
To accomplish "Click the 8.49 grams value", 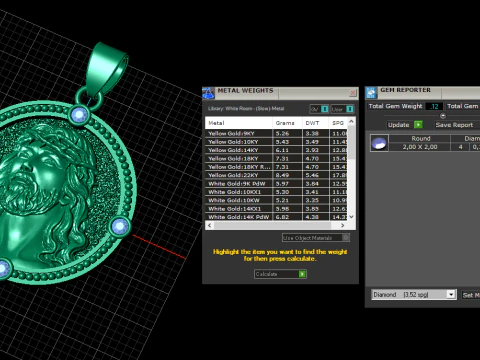I will pyautogui.click(x=282, y=175).
